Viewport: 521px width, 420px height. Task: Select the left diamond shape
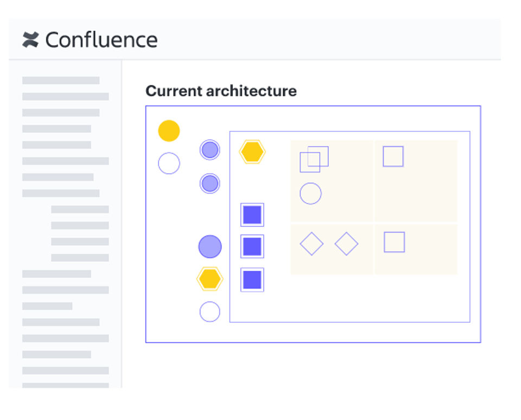coord(312,244)
